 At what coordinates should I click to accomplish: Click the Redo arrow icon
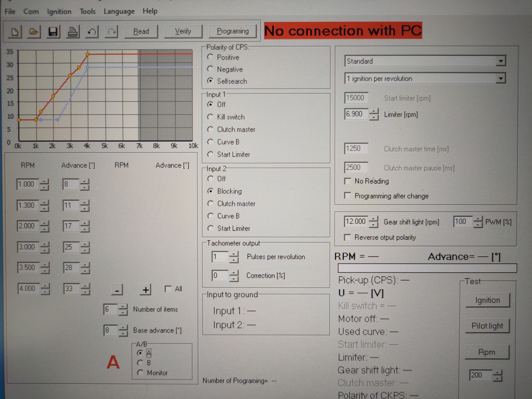[x=111, y=32]
